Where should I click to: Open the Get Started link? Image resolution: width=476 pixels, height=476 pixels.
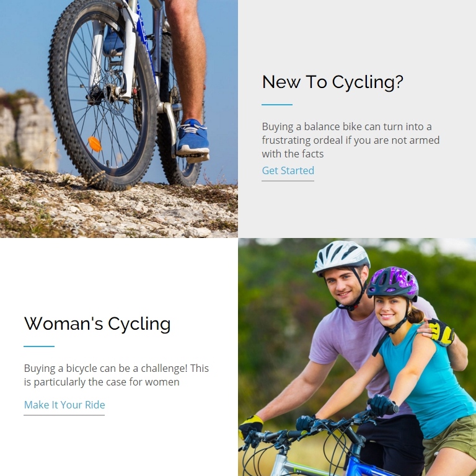(288, 170)
